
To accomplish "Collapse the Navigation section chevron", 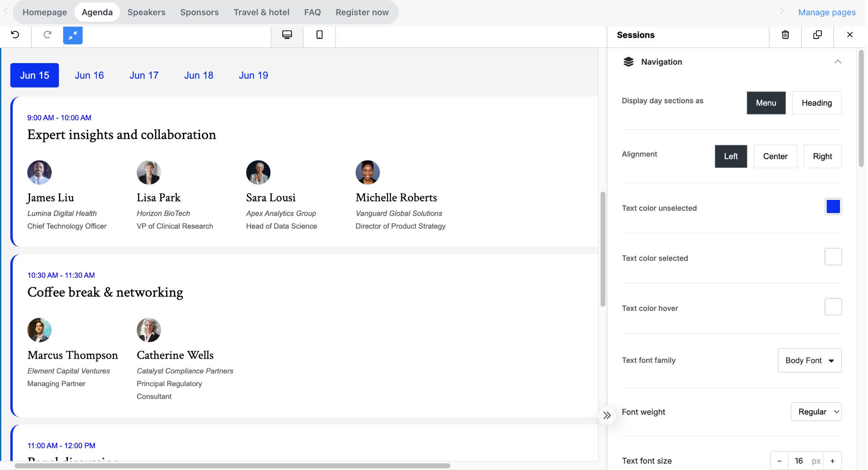I will [838, 62].
